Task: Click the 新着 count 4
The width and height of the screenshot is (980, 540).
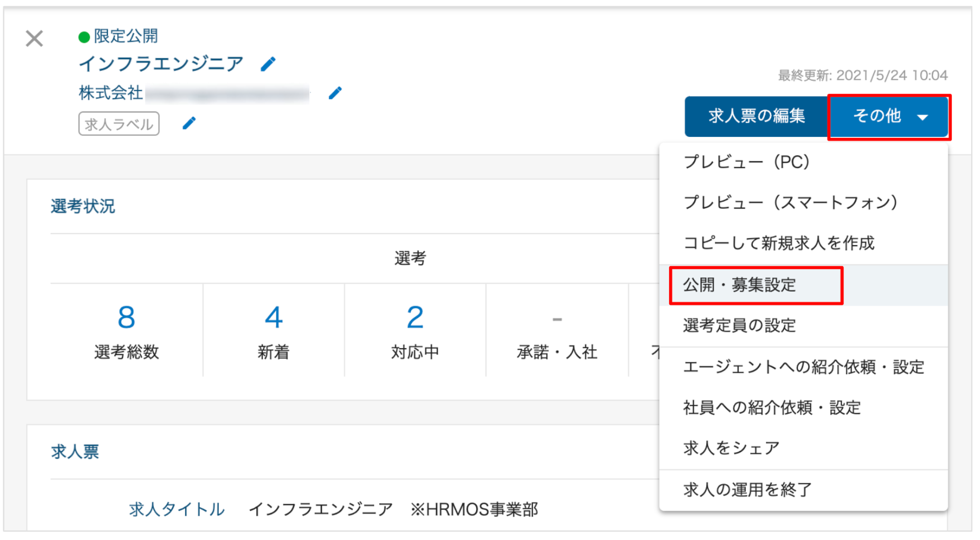Action: tap(273, 317)
